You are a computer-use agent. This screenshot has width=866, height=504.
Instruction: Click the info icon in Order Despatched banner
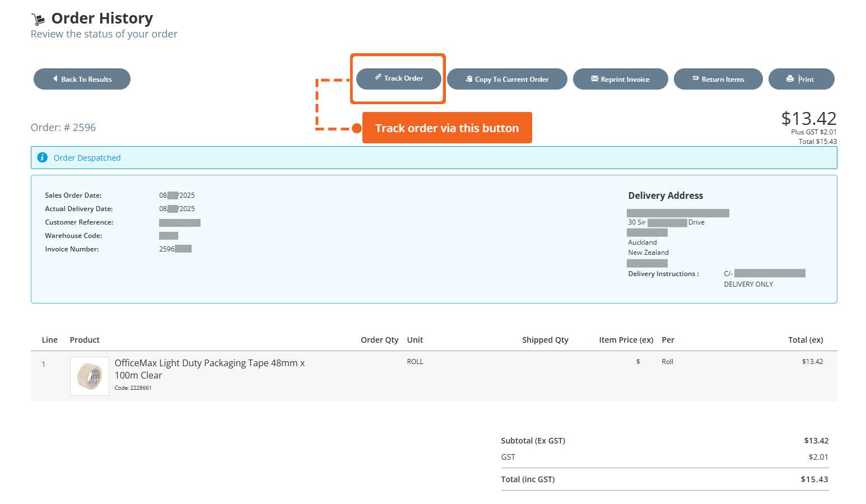click(x=43, y=157)
